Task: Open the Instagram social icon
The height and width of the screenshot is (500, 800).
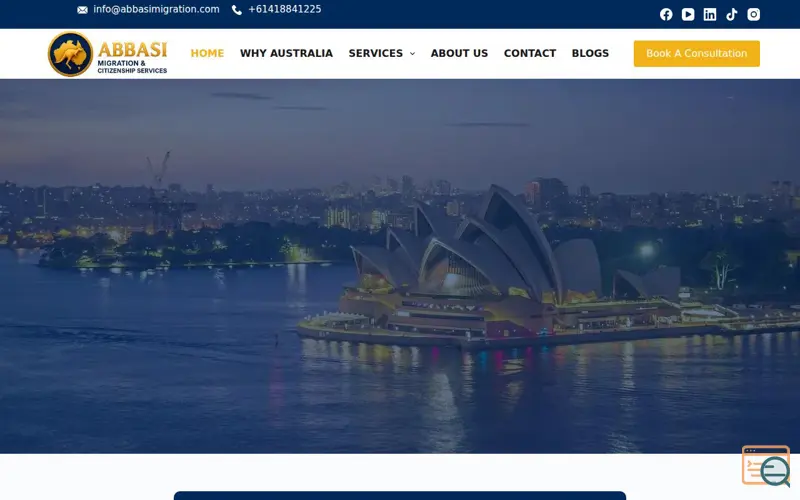Action: [754, 14]
